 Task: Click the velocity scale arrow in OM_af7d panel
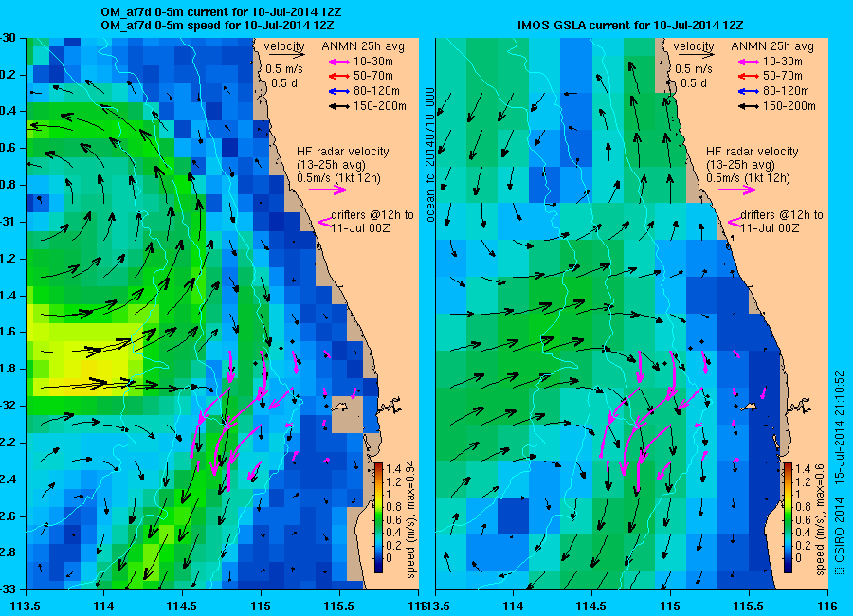click(x=286, y=55)
